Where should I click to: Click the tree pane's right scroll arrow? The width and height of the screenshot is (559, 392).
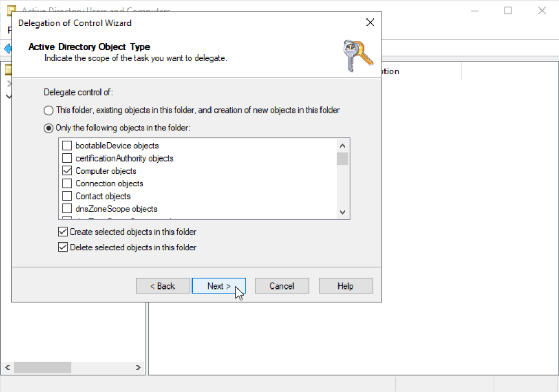pyautogui.click(x=139, y=367)
